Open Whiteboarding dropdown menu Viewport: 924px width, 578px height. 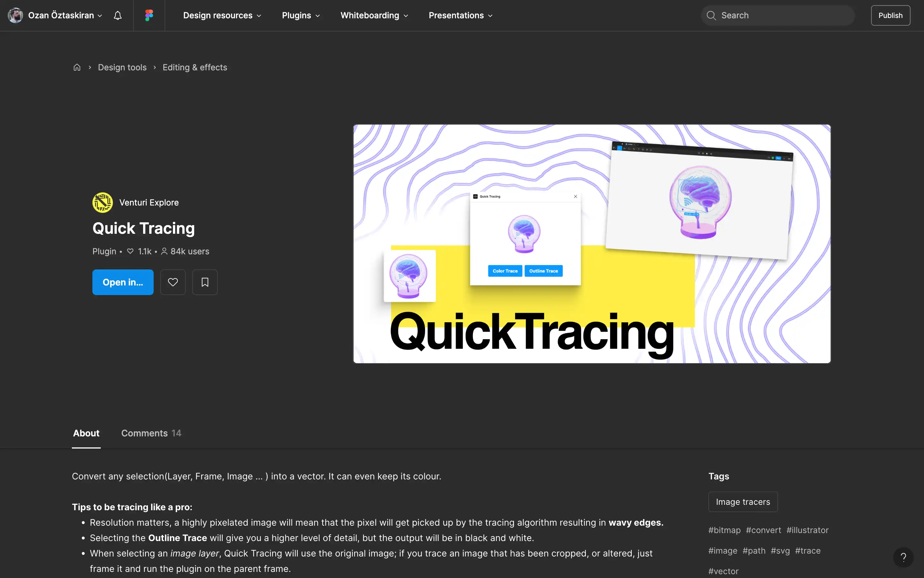(374, 15)
